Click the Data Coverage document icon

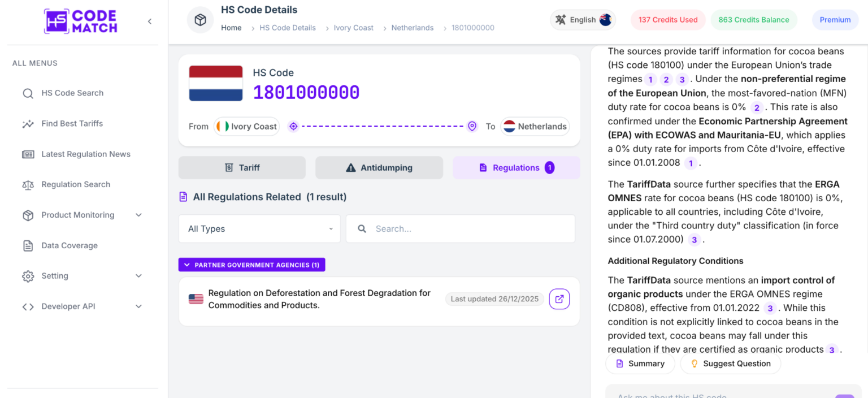point(28,246)
